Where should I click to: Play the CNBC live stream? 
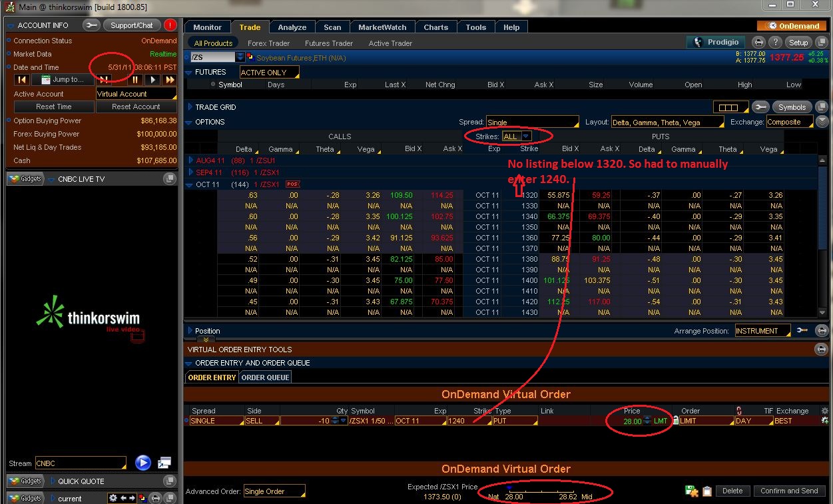142,463
